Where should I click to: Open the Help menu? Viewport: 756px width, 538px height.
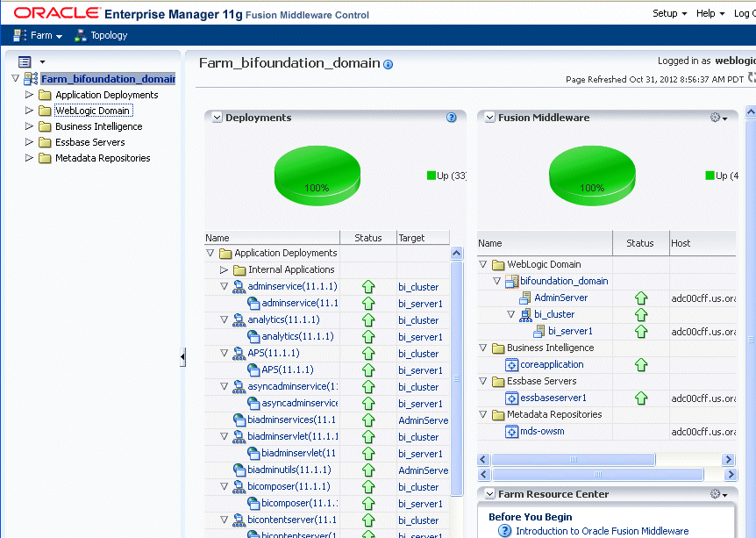pyautogui.click(x=710, y=13)
